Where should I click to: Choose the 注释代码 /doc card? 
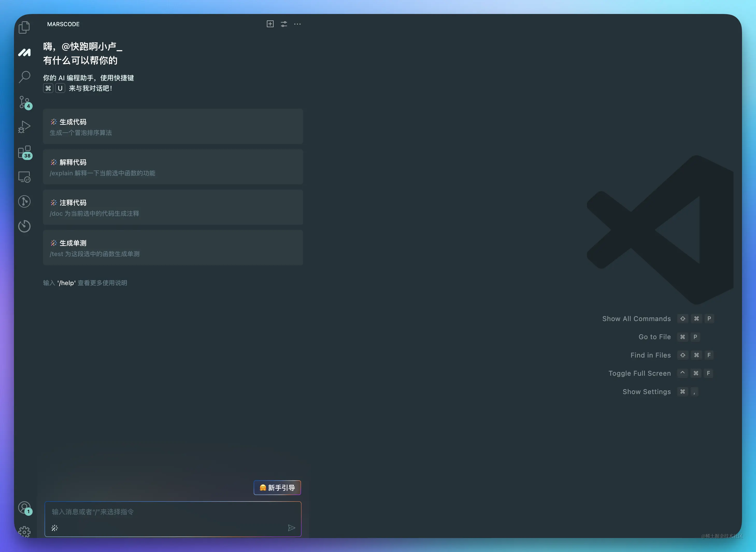coord(173,207)
